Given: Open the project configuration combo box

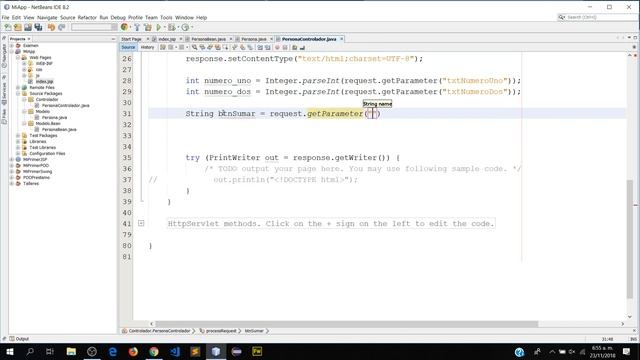Looking at the screenshot, I should point(94,27).
